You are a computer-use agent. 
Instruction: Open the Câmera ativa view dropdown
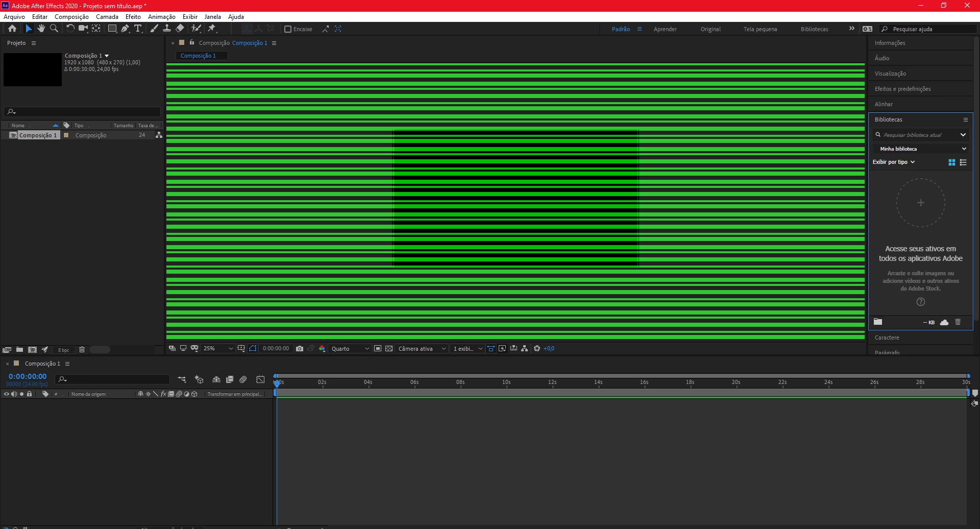pyautogui.click(x=422, y=349)
